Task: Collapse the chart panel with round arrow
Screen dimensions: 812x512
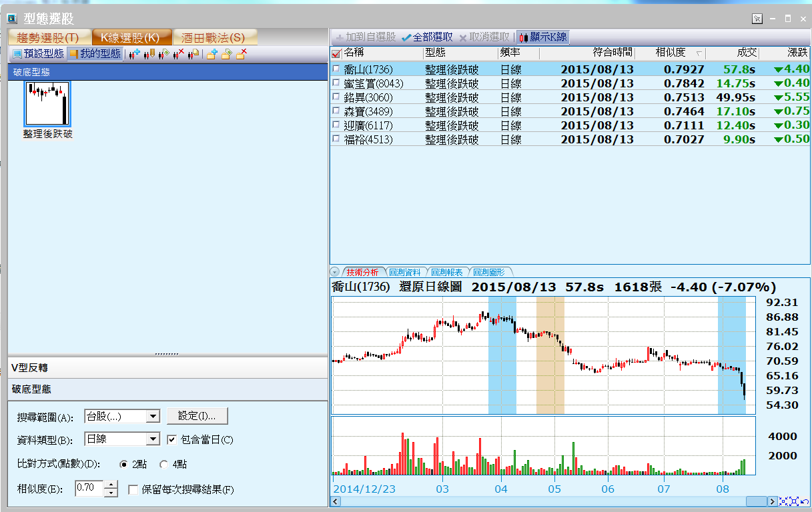Action: click(335, 272)
